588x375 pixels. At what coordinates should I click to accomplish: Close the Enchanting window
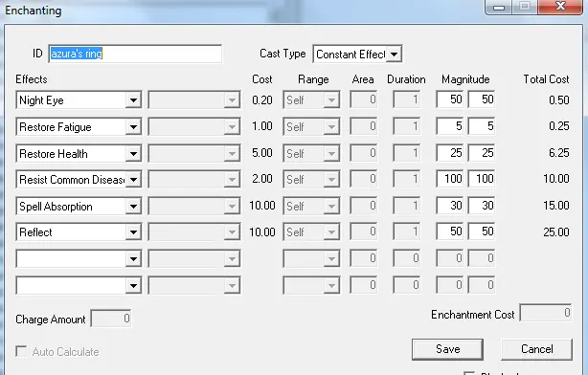tap(560, 7)
